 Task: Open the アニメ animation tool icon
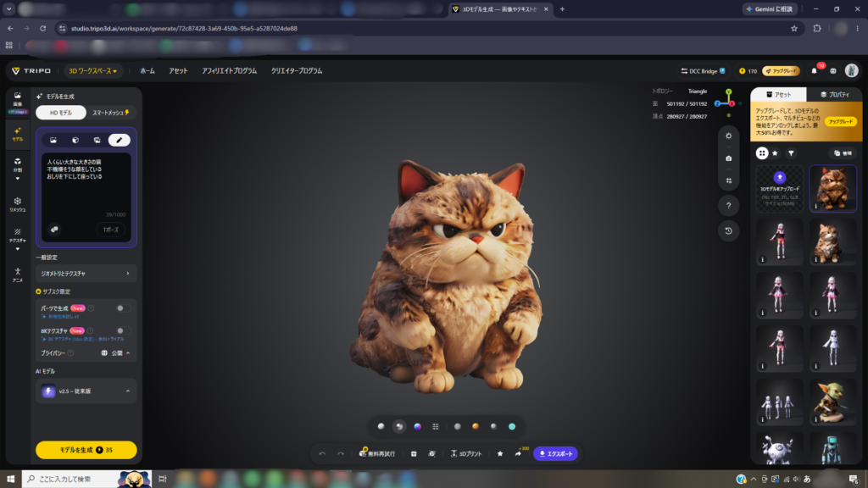pyautogui.click(x=17, y=274)
